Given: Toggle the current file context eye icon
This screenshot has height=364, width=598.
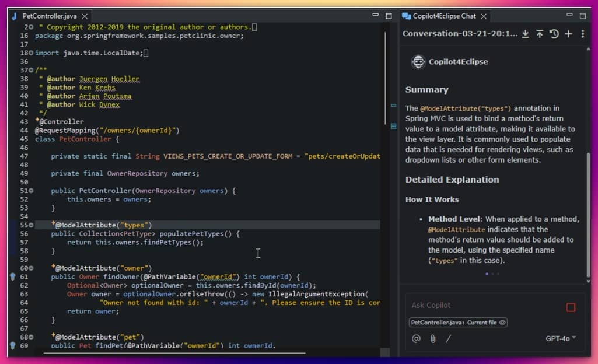Looking at the screenshot, I should click(502, 323).
